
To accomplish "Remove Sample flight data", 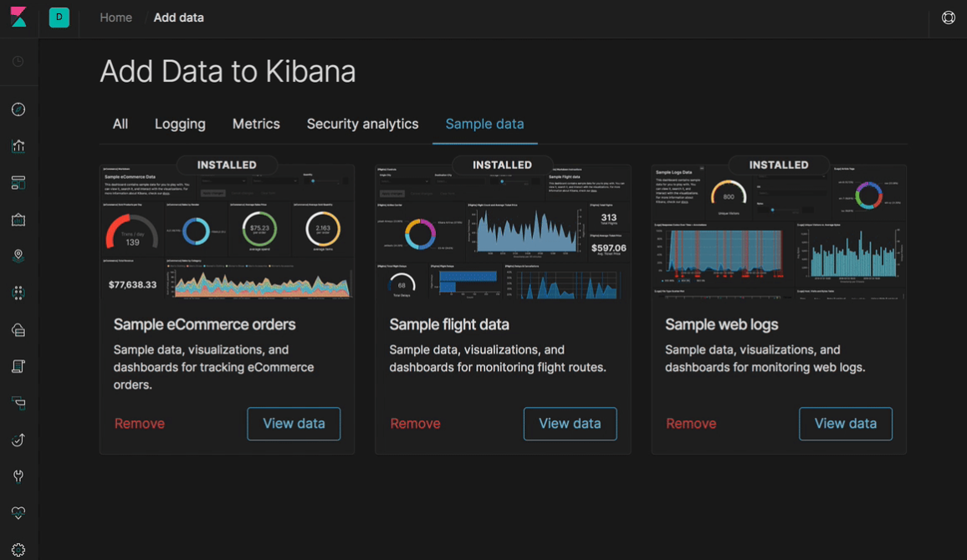I will 415,424.
